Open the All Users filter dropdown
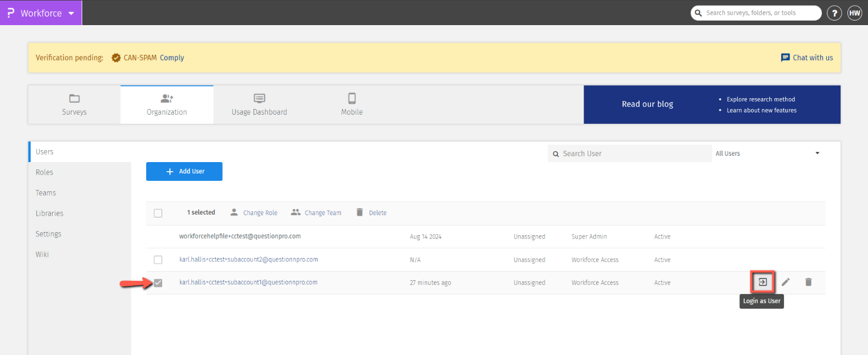Screen dimensions: 868x355 767,154
